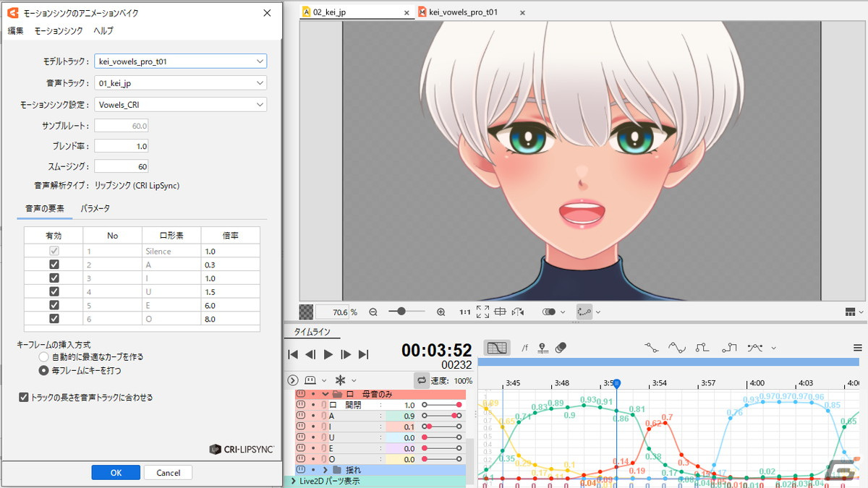Select the linear interpolation curve icon

pyautogui.click(x=651, y=347)
